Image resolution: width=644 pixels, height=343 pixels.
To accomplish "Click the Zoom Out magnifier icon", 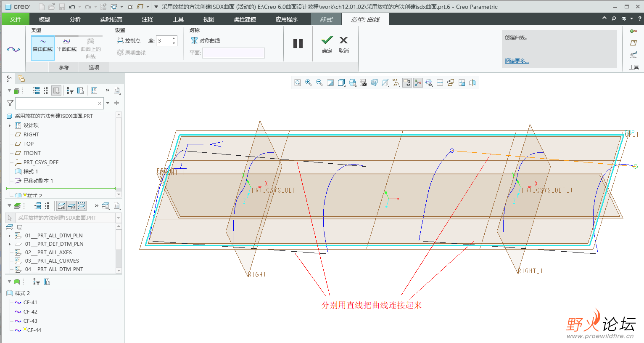I will [x=319, y=83].
